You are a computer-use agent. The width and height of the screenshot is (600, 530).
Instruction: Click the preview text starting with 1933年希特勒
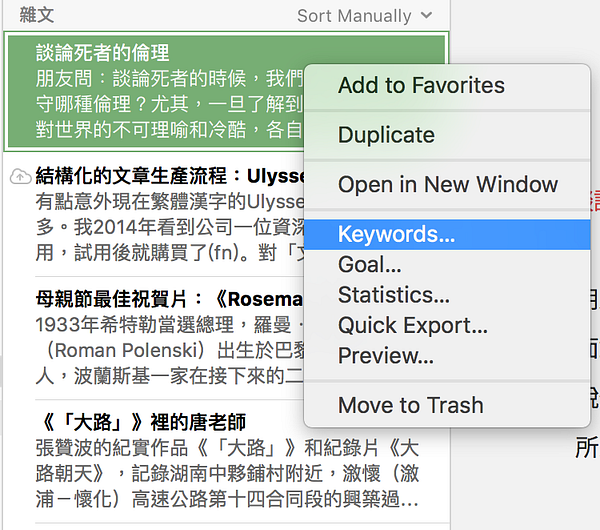[170, 350]
